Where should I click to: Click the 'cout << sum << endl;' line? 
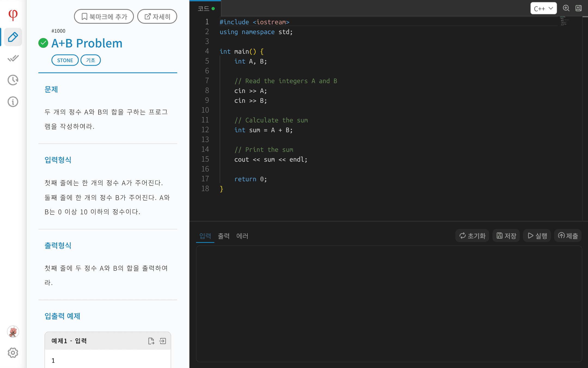tap(271, 159)
